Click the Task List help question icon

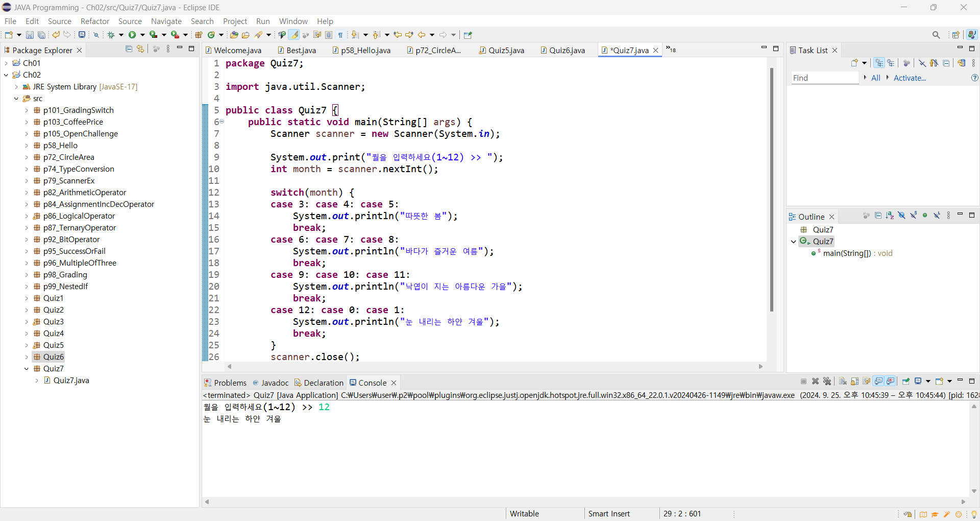click(975, 78)
